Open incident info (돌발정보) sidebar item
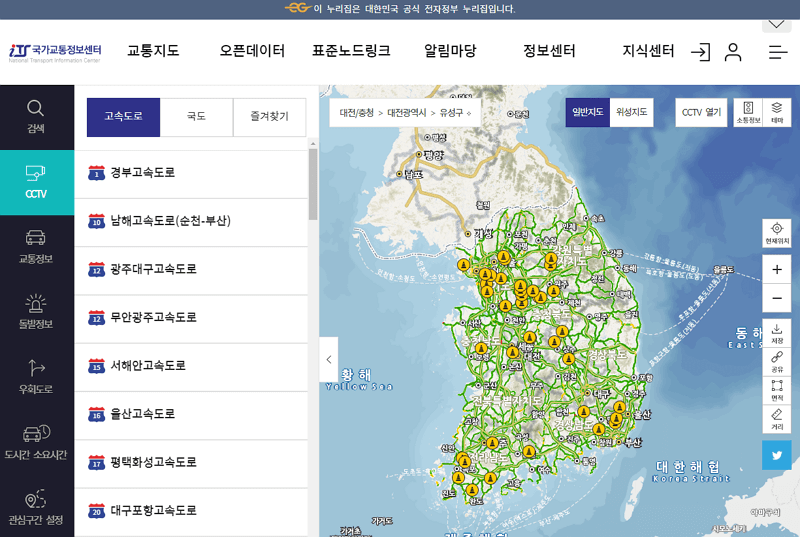Screen dimensions: 800x537 click(x=36, y=313)
